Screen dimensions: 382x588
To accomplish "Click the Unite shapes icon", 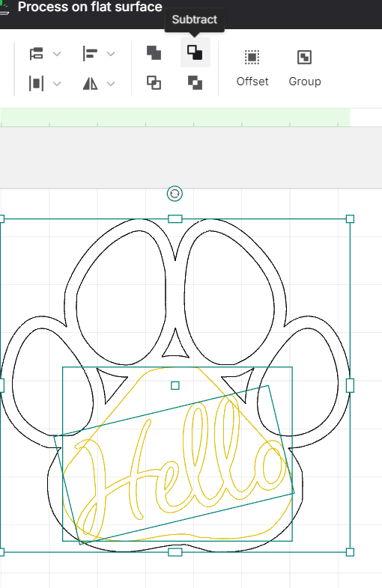I will [154, 53].
